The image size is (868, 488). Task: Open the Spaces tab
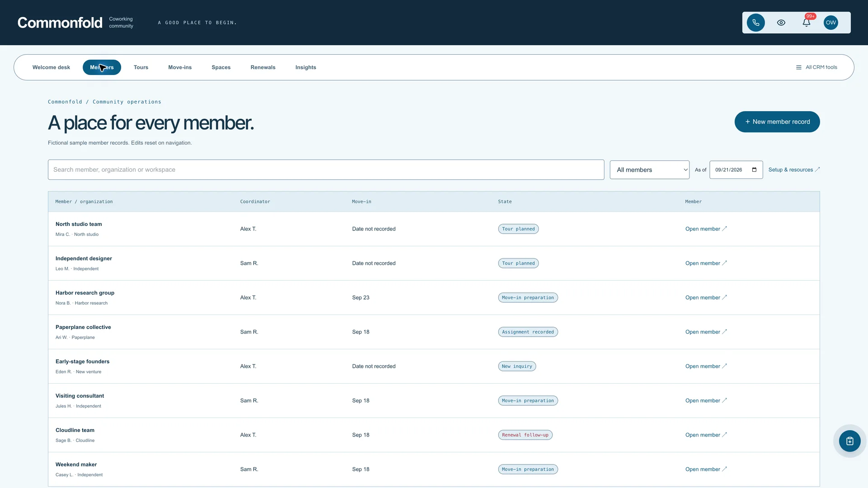pyautogui.click(x=221, y=67)
